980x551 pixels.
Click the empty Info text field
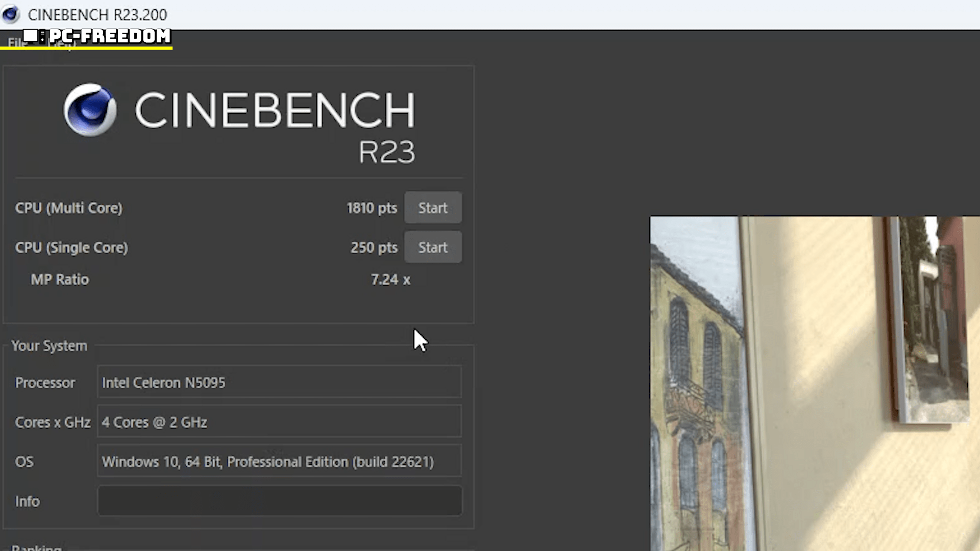(279, 501)
